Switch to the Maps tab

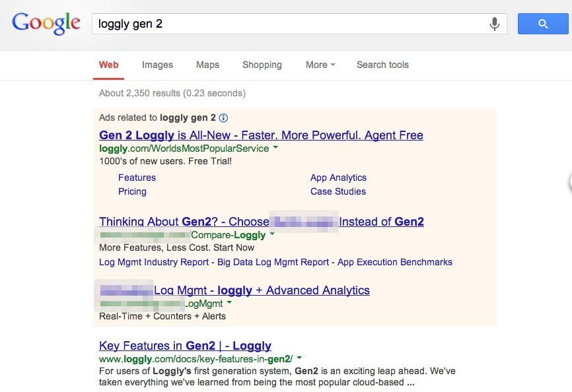(207, 65)
